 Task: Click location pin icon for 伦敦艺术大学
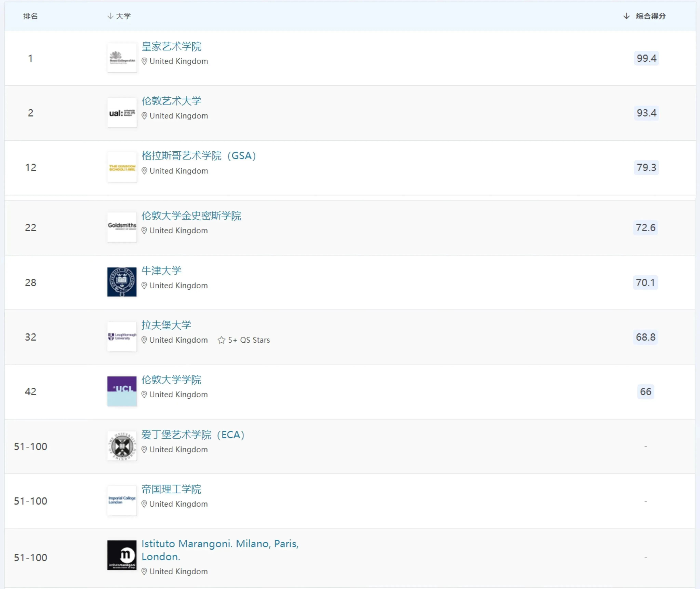pyautogui.click(x=144, y=116)
